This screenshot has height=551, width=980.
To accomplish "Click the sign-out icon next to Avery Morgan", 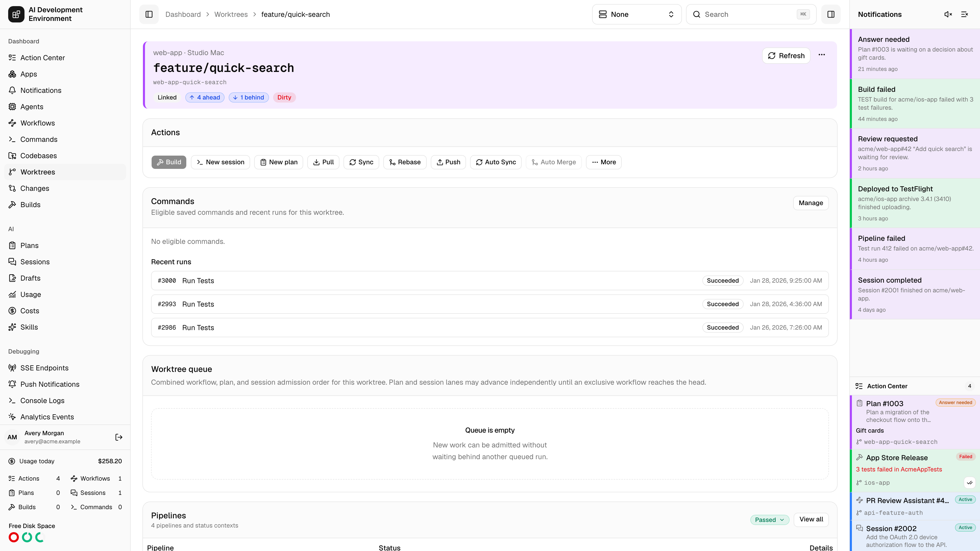I will 119,437.
